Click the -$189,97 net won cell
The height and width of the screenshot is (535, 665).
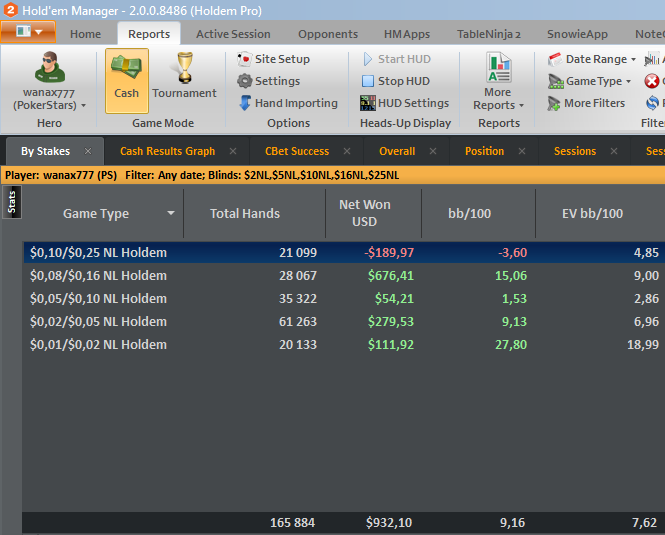coord(389,252)
